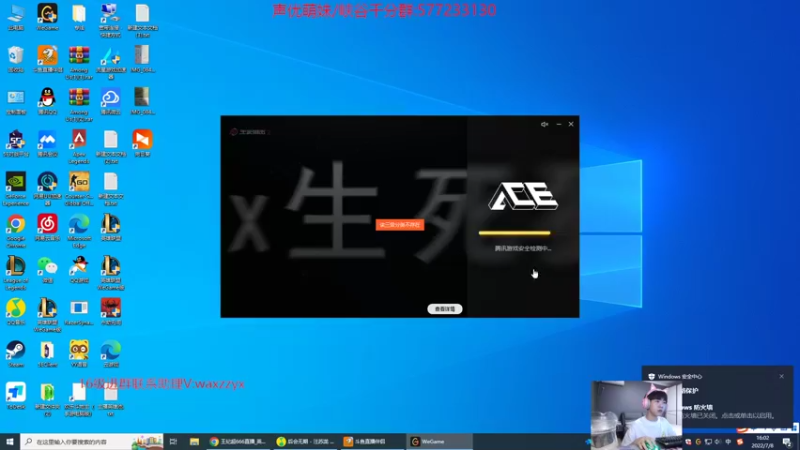Click the orange banner in launcher center
Screen dimensions: 800x450
(x=400, y=225)
